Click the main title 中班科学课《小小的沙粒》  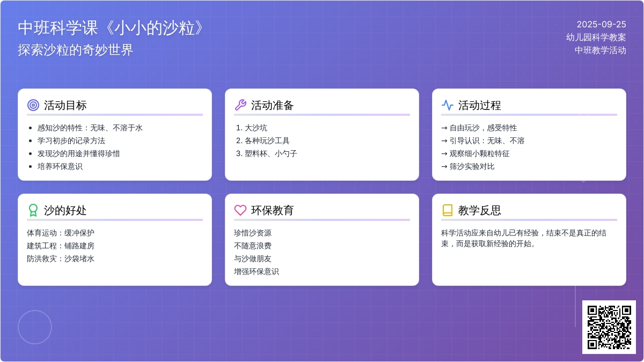(x=112, y=28)
